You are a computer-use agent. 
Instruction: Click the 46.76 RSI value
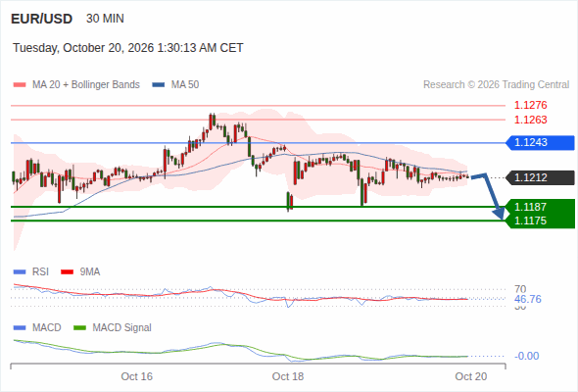(x=528, y=299)
